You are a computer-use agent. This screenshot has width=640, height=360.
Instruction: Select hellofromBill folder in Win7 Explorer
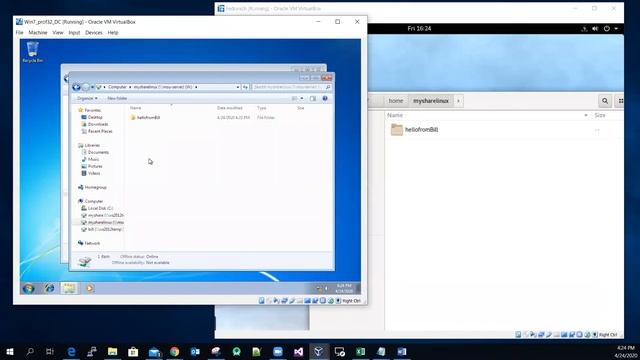(x=145, y=118)
